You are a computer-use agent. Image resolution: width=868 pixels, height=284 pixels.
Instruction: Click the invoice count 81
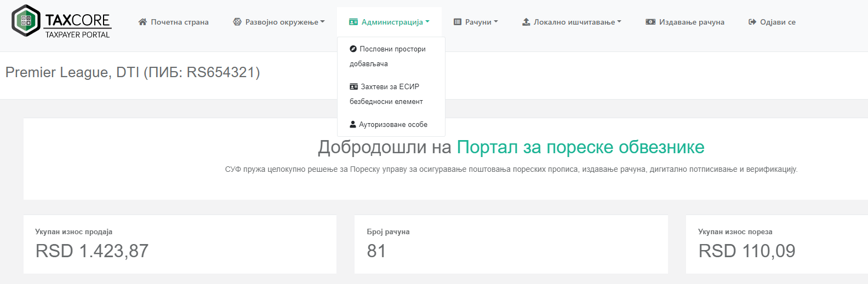[376, 251]
